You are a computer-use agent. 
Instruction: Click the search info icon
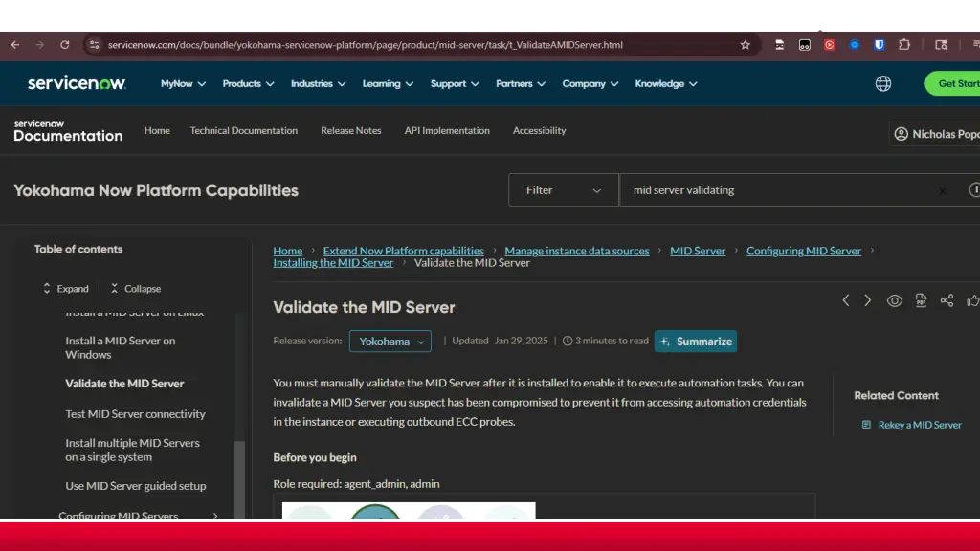tap(974, 190)
